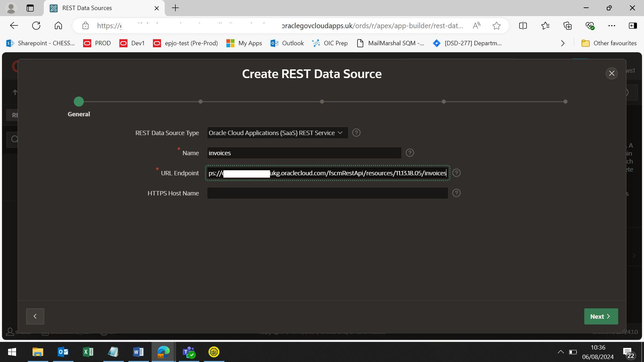Select the General step marker
644x362 pixels.
pyautogui.click(x=79, y=102)
